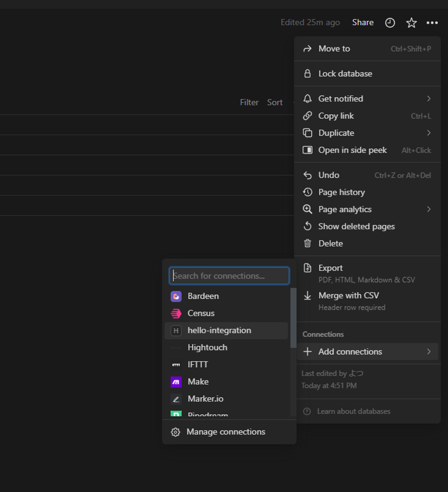Select the Bardeen connection icon
Screen dimensions: 448x492
176,296
